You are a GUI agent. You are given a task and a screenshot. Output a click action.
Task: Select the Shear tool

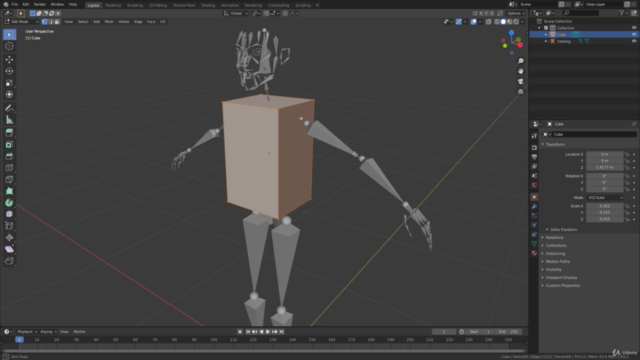[x=9, y=249]
